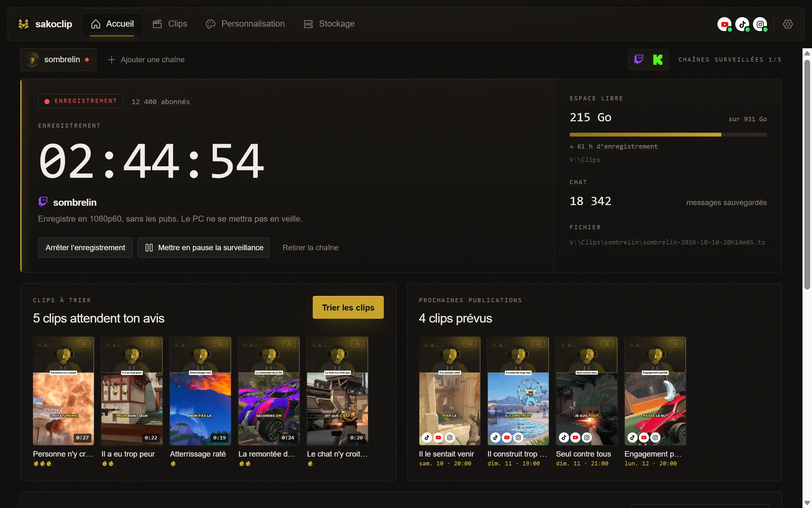
Task: Open the TikTok account icon in header
Action: (742, 24)
